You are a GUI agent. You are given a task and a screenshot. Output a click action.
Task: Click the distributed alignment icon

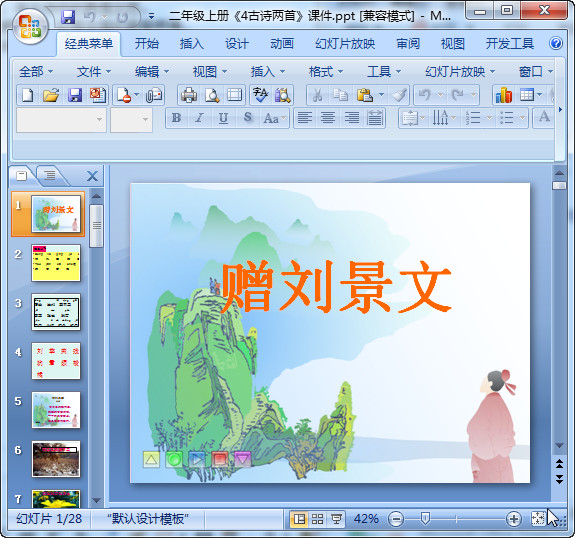click(375, 118)
